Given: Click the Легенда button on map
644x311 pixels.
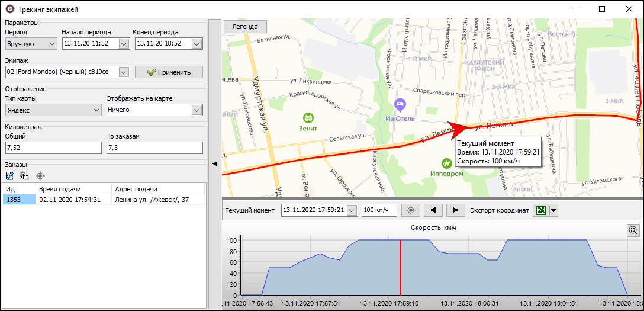Looking at the screenshot, I should click(245, 27).
